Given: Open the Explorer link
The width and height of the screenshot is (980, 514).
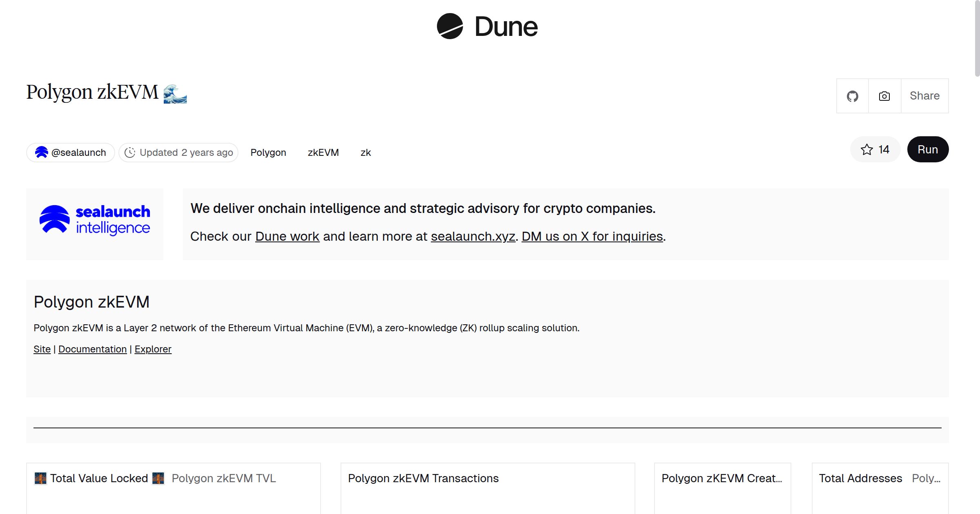Looking at the screenshot, I should 153,349.
